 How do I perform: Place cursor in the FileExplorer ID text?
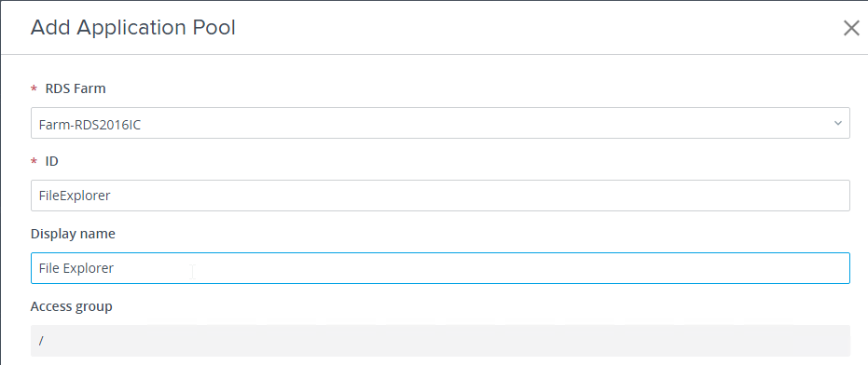(75, 196)
